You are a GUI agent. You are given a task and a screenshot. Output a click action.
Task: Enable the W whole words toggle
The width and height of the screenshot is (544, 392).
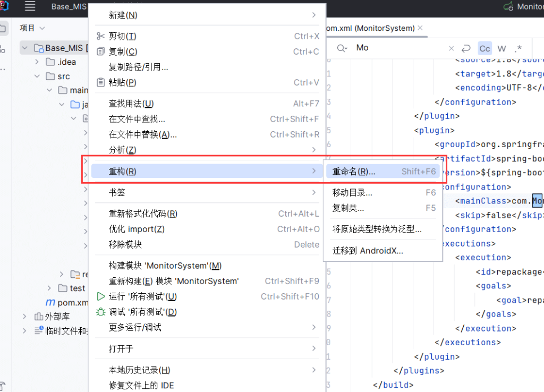pyautogui.click(x=501, y=48)
